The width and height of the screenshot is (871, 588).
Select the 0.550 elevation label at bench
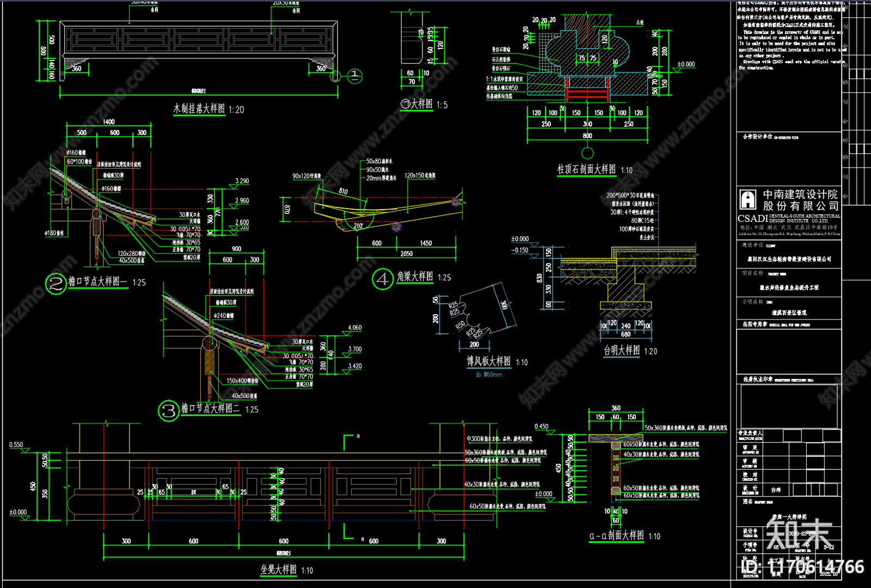click(16, 445)
